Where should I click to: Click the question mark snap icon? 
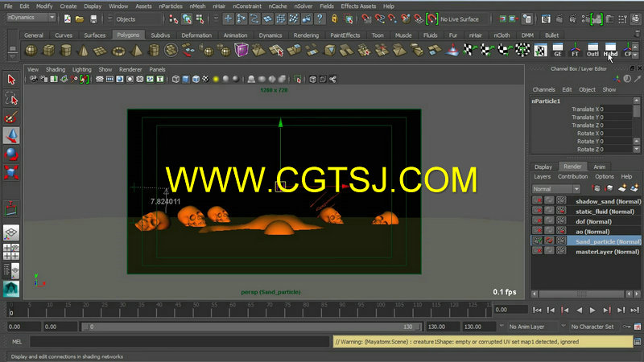320,19
